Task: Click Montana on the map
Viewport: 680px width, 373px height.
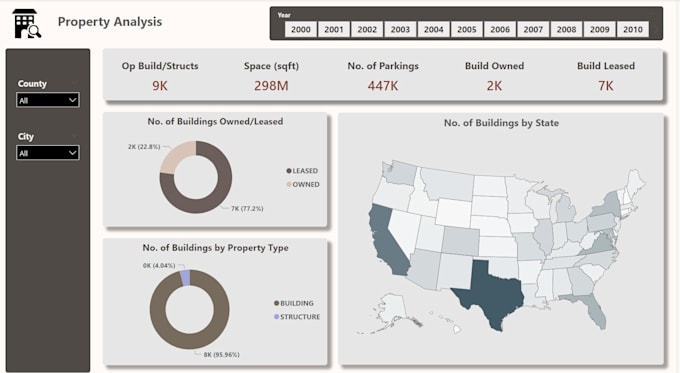Action: (449, 184)
